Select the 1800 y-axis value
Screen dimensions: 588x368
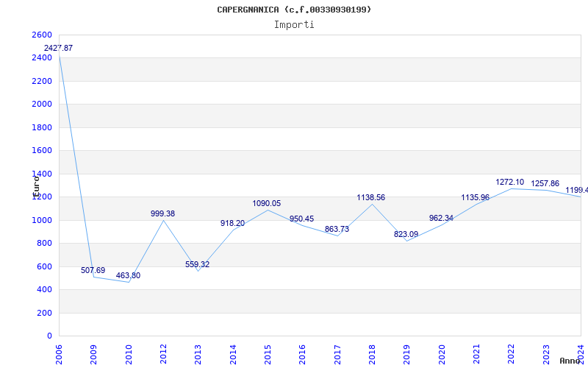click(42, 127)
